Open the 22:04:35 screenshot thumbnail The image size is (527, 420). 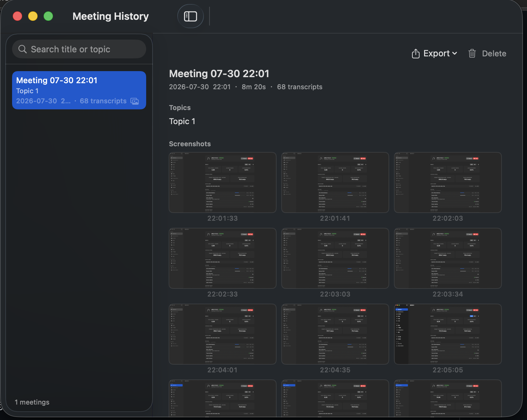335,334
